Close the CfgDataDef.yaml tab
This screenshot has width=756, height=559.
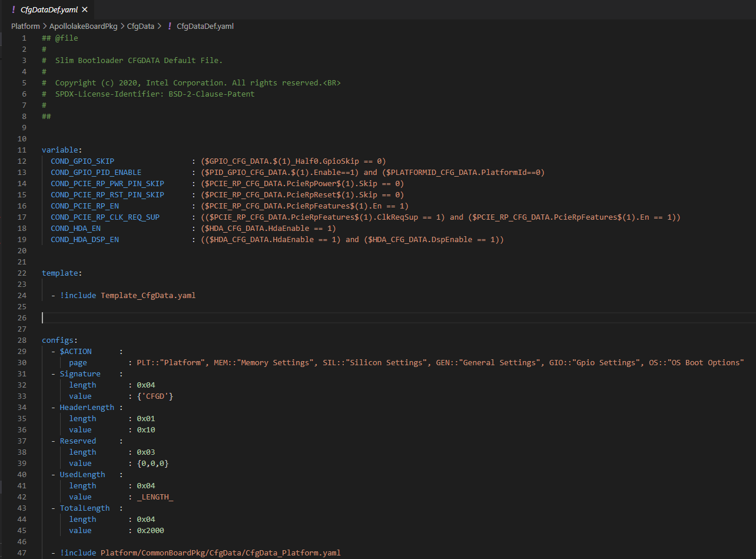tap(84, 9)
